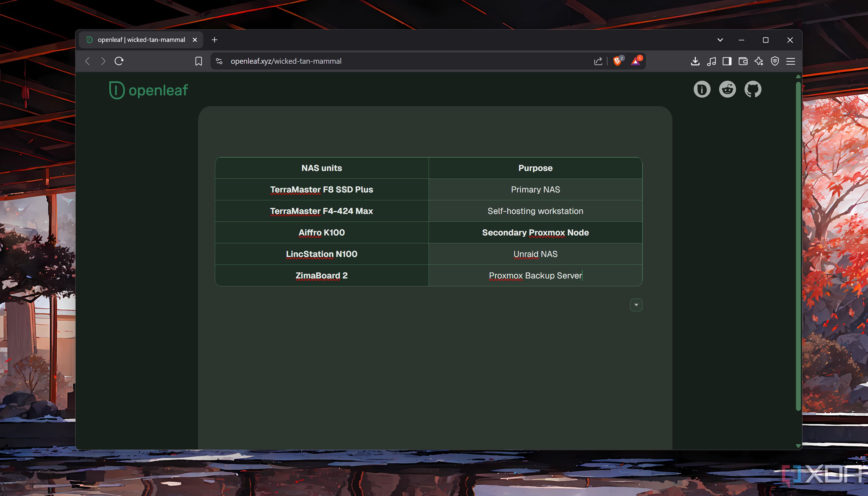
Task: Open the browser hamburger menu
Action: [791, 61]
